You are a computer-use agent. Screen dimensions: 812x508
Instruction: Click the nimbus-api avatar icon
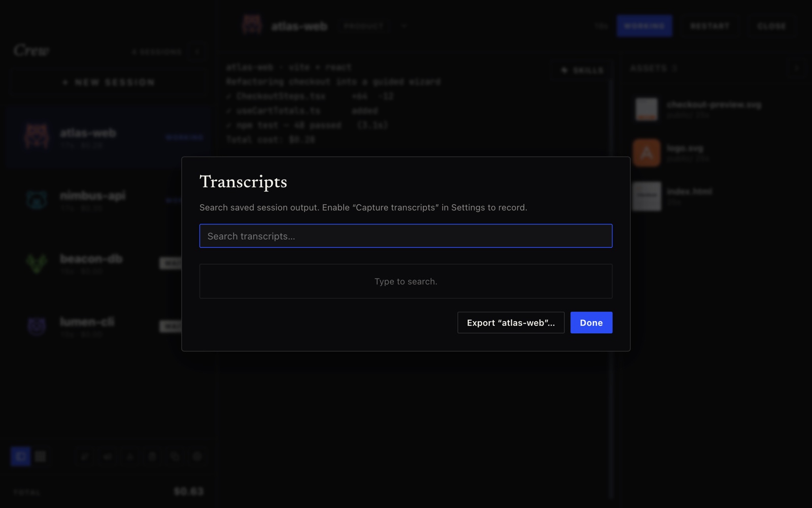point(37,200)
